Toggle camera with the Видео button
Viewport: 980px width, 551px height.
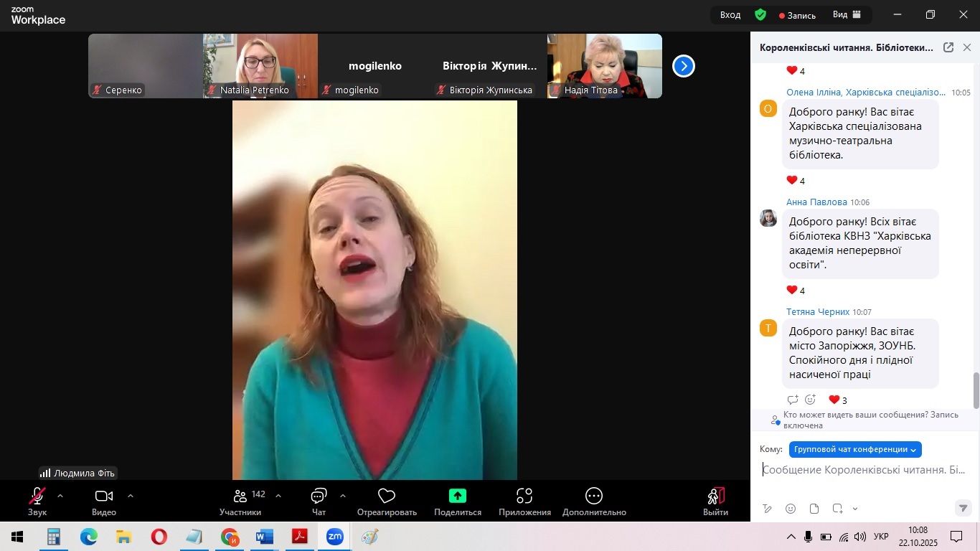pos(104,496)
